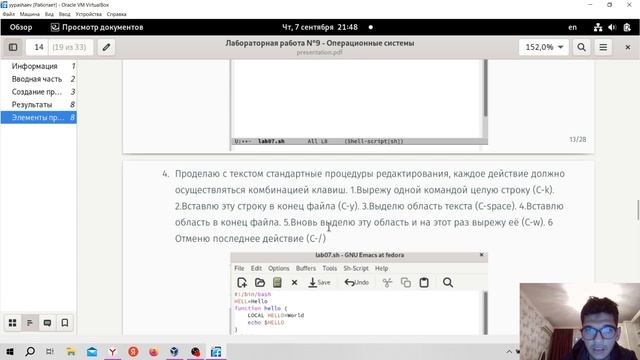Viewport: 640px width, 360px height.
Task: Open VirtualBox 'Ввод' menu
Action: tap(64, 14)
